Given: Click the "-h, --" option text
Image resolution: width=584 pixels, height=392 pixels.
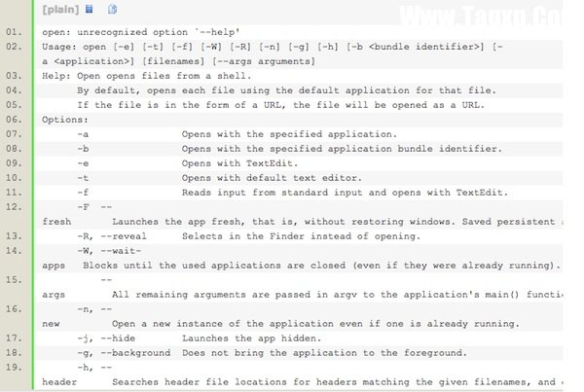Looking at the screenshot, I should (94, 368).
